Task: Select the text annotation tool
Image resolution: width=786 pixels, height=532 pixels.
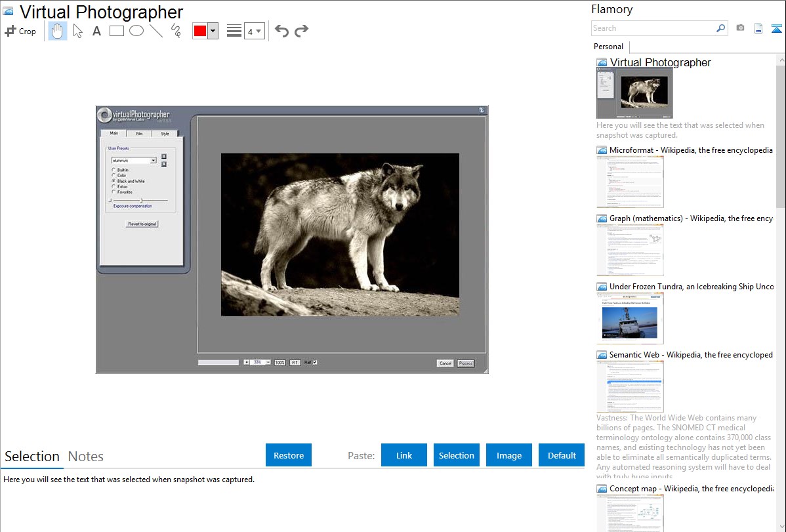Action: [96, 31]
